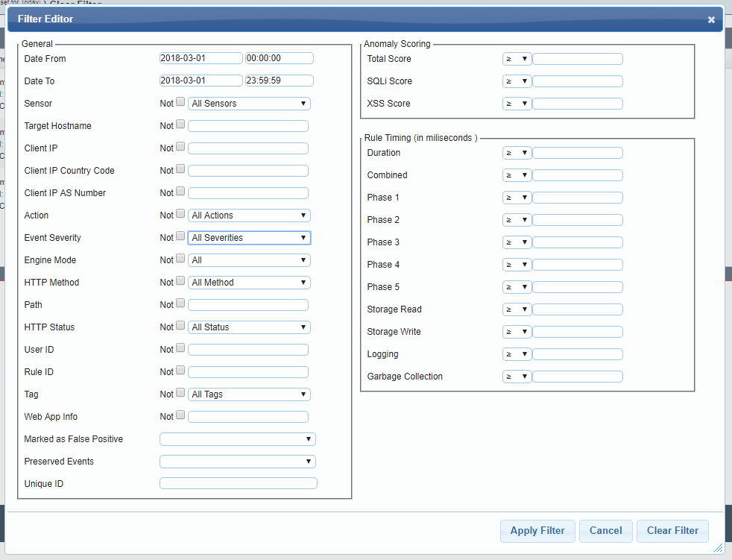Open the Engine Mode All dropdown
This screenshot has width=732, height=560.
click(249, 260)
